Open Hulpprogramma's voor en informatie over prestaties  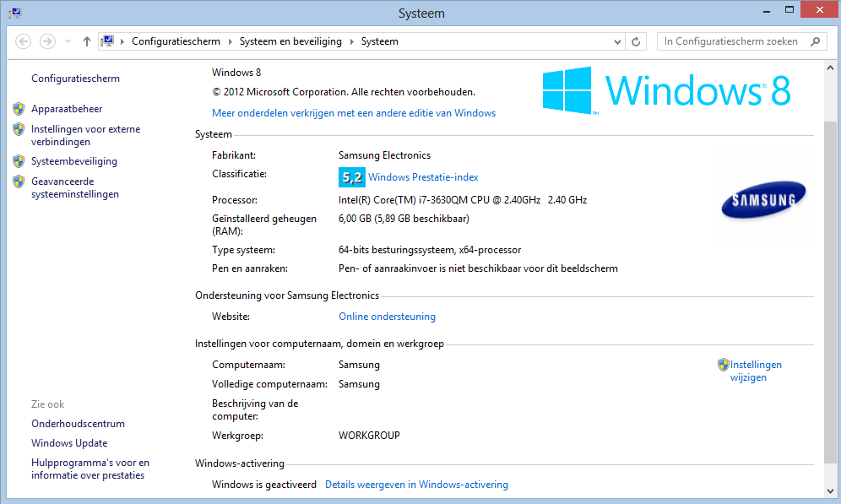tap(90, 469)
